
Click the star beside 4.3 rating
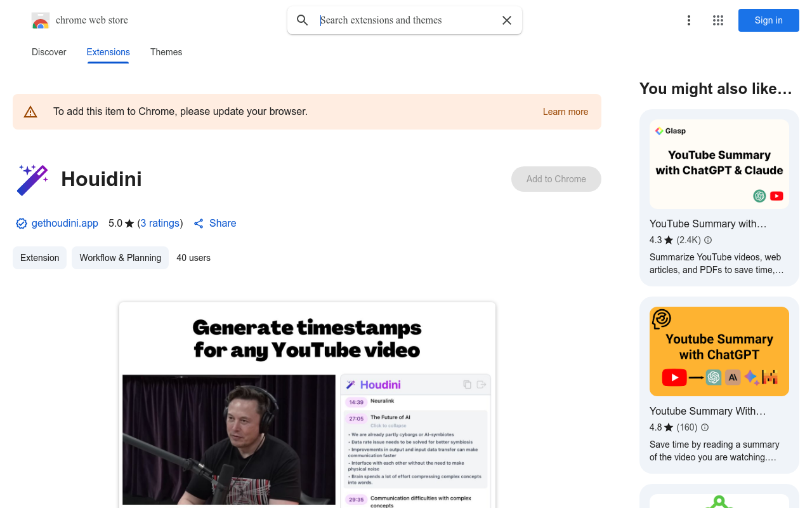click(669, 240)
